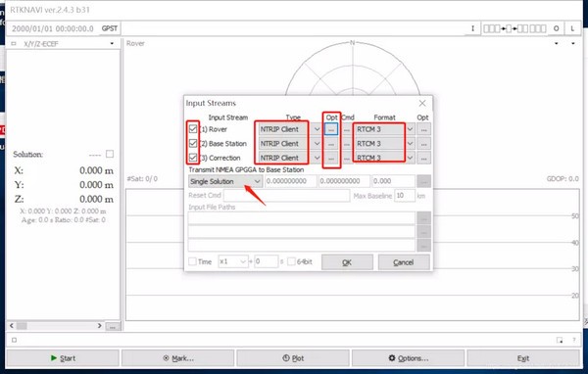The image size is (588, 374).
Task: Open Correction format options button
Action: (423, 158)
